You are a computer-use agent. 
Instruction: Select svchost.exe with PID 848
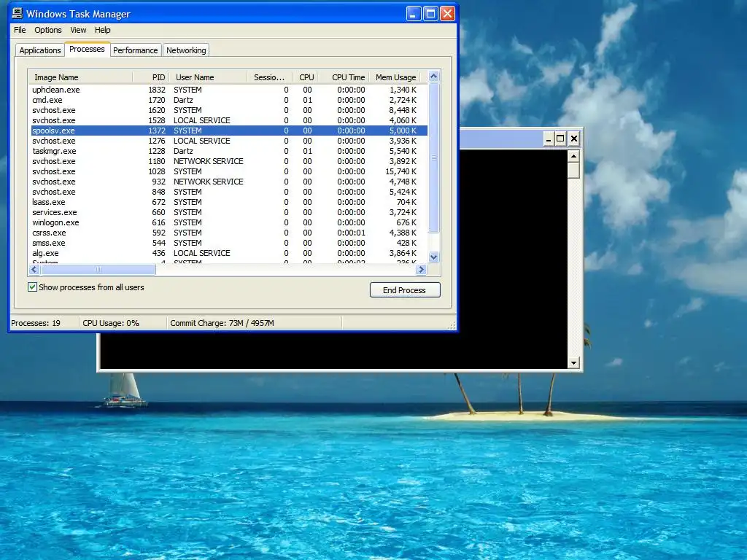click(228, 192)
